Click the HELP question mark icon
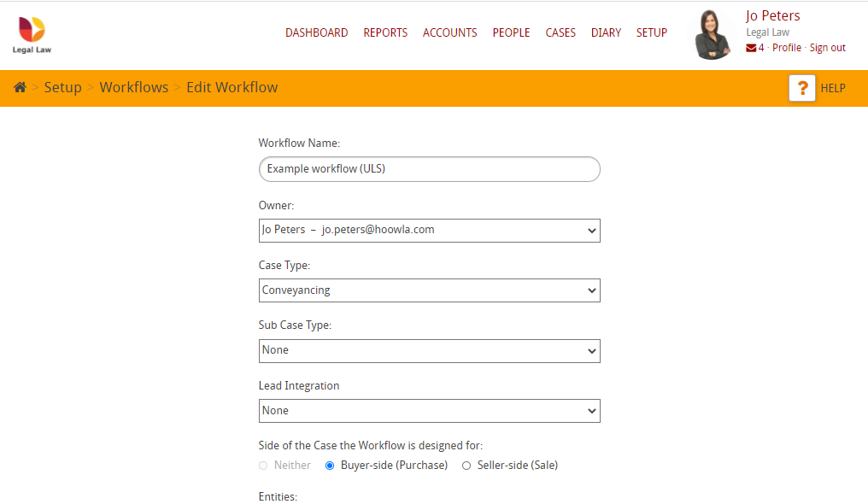The height and width of the screenshot is (504, 868). pyautogui.click(x=801, y=88)
